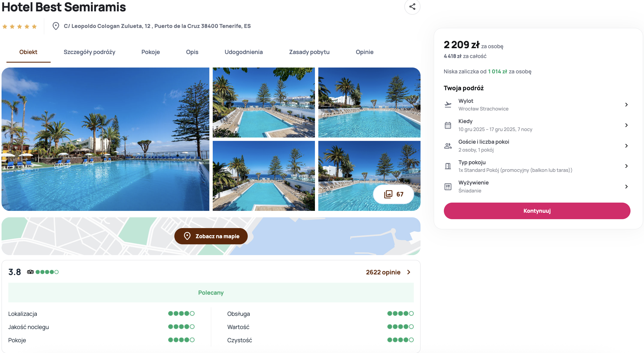The height and width of the screenshot is (353, 644).
Task: Open the 2622 opinie link
Action: click(383, 272)
